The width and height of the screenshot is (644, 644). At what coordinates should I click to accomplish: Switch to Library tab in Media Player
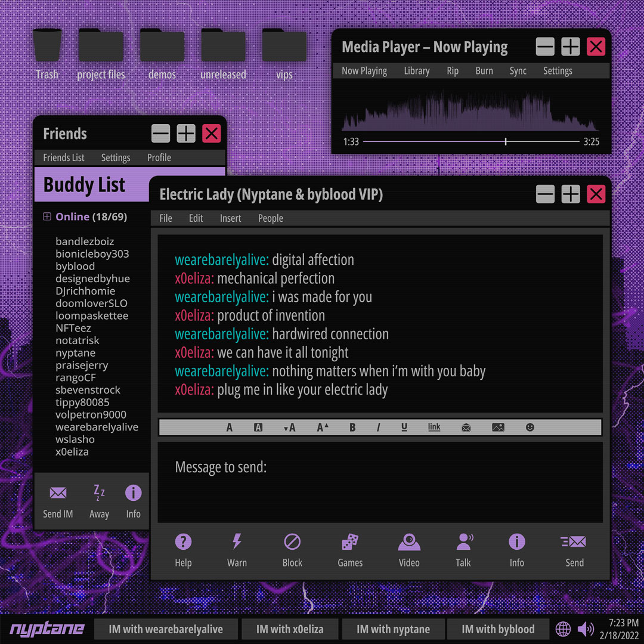[416, 70]
